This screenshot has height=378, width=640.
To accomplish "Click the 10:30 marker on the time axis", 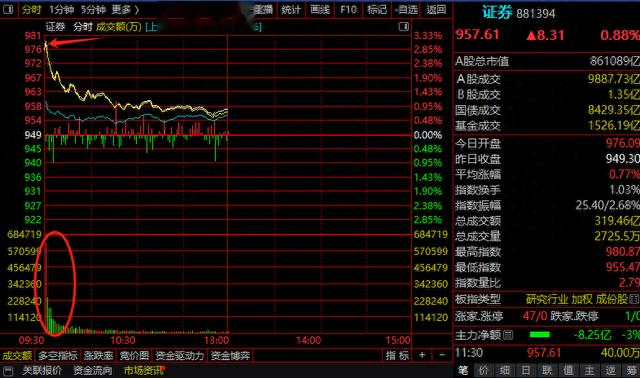I will [123, 340].
